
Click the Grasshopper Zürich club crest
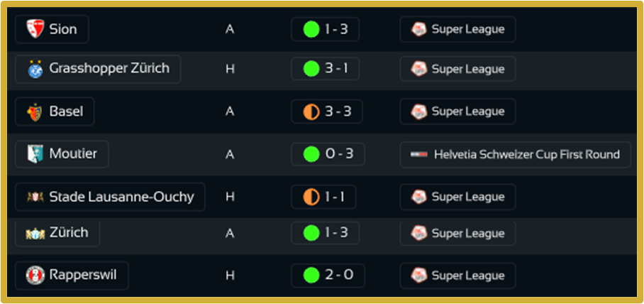point(35,70)
